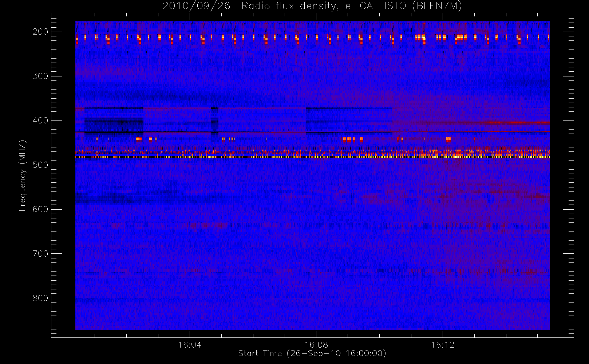Click the 16:04 time tick label

tap(190, 345)
